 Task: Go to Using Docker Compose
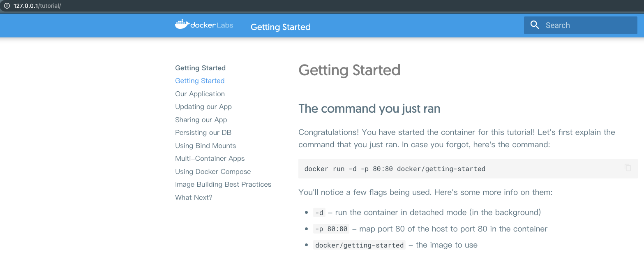tap(213, 171)
